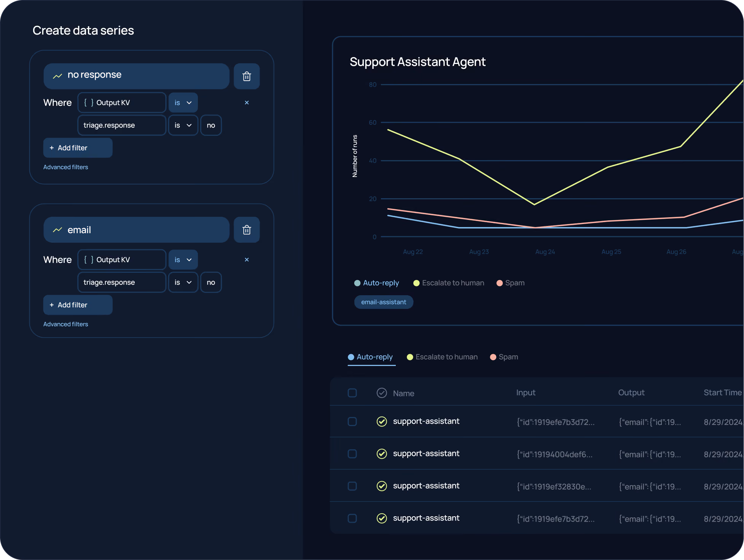Switch to the Spam tab above the table

(x=504, y=357)
